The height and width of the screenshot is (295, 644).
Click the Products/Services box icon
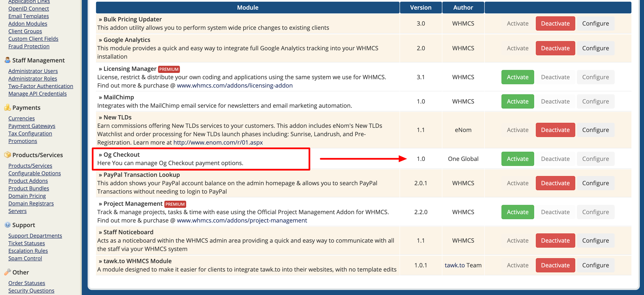coord(7,155)
